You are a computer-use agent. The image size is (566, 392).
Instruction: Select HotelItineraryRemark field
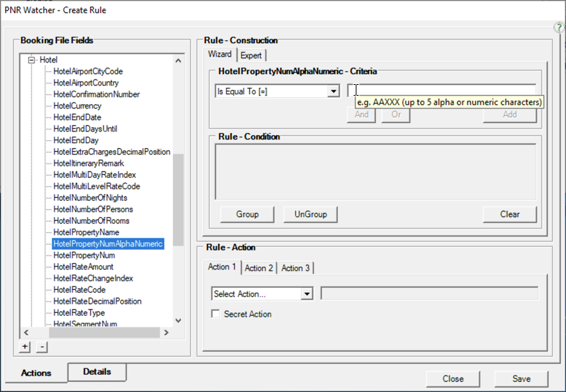(x=89, y=164)
